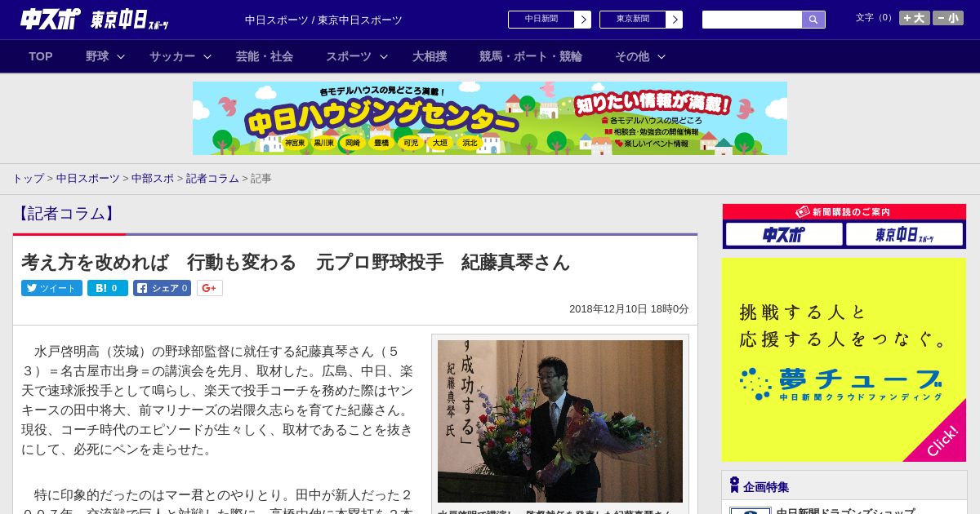Open the 競馬・ボート・競輪 menu item
The height and width of the screenshot is (514, 980).
click(531, 56)
